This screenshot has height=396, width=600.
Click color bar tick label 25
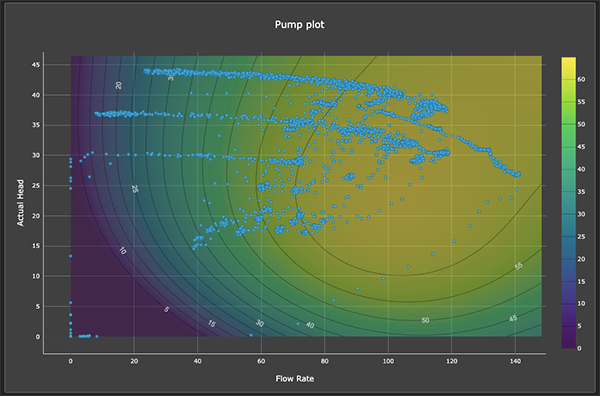pyautogui.click(x=581, y=236)
